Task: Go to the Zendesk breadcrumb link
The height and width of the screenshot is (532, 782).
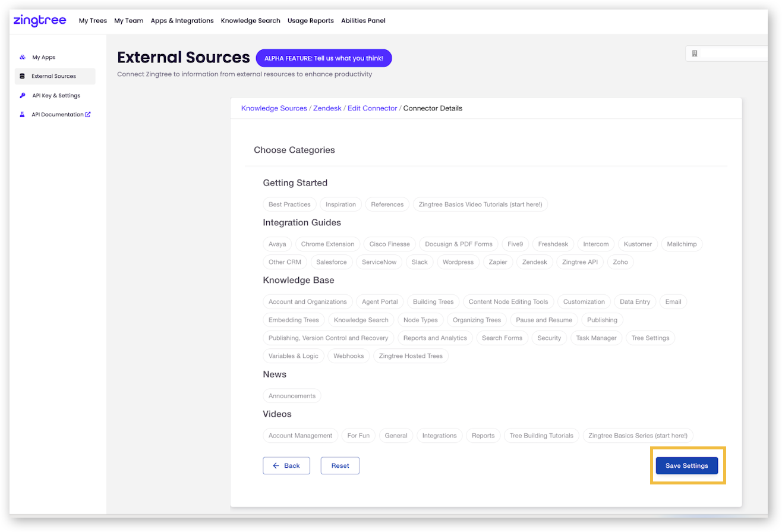Action: (x=327, y=108)
